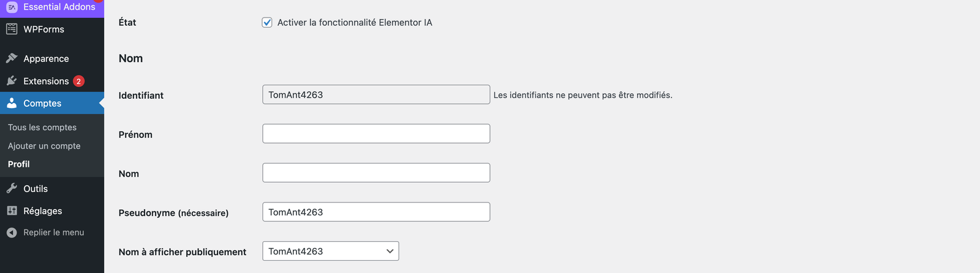
Task: Uncheck Activer la fonctionnalité Elementor IA
Action: (267, 23)
